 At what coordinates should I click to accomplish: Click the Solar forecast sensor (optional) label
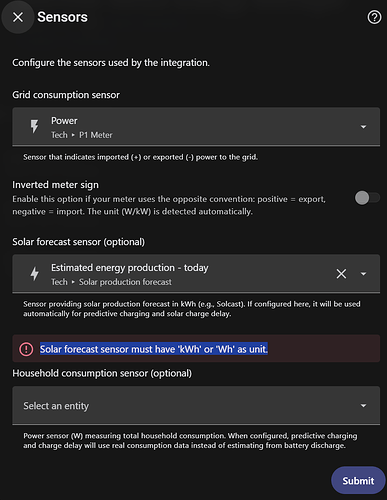[x=79, y=242]
